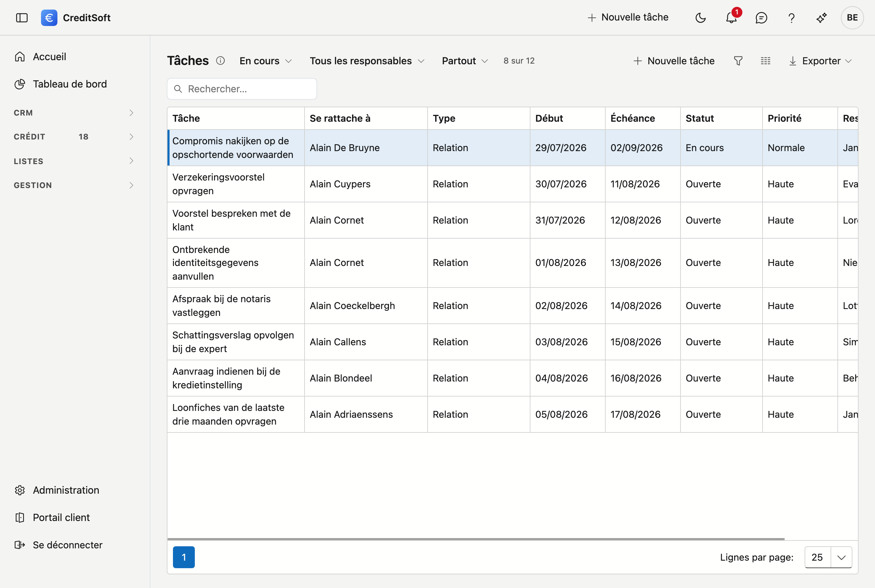Expand the LISTES sidebar section
The image size is (875, 588).
(74, 161)
